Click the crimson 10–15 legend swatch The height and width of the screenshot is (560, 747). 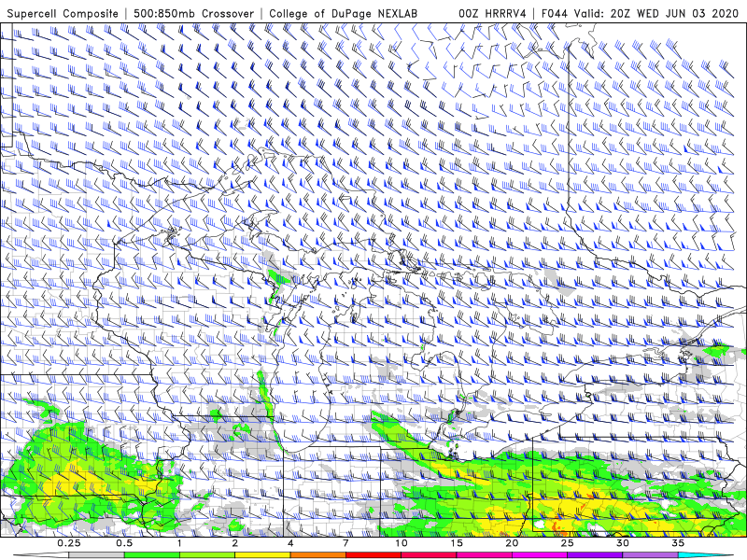click(x=429, y=555)
